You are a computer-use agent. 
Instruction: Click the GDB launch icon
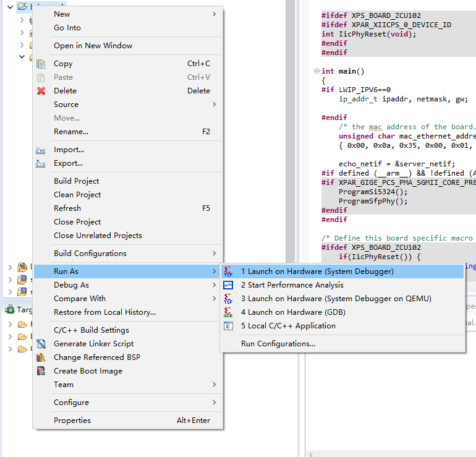tap(228, 312)
